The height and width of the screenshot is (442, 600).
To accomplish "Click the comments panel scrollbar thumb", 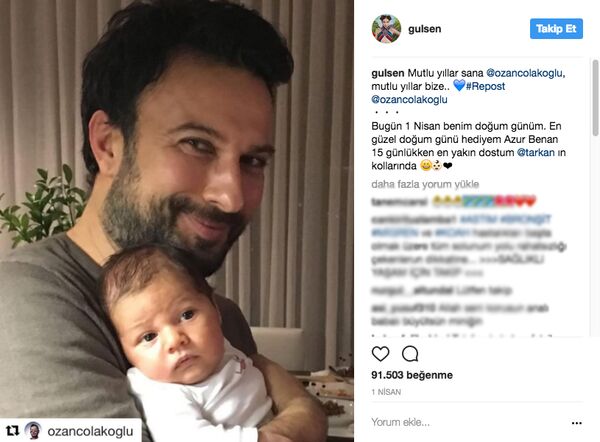I will click(x=595, y=98).
